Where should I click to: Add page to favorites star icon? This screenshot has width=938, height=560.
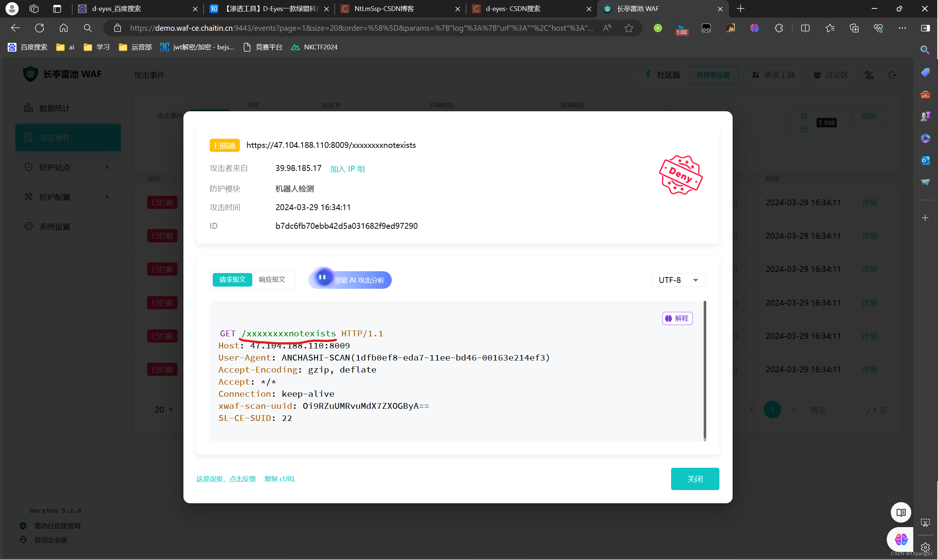pyautogui.click(x=629, y=28)
